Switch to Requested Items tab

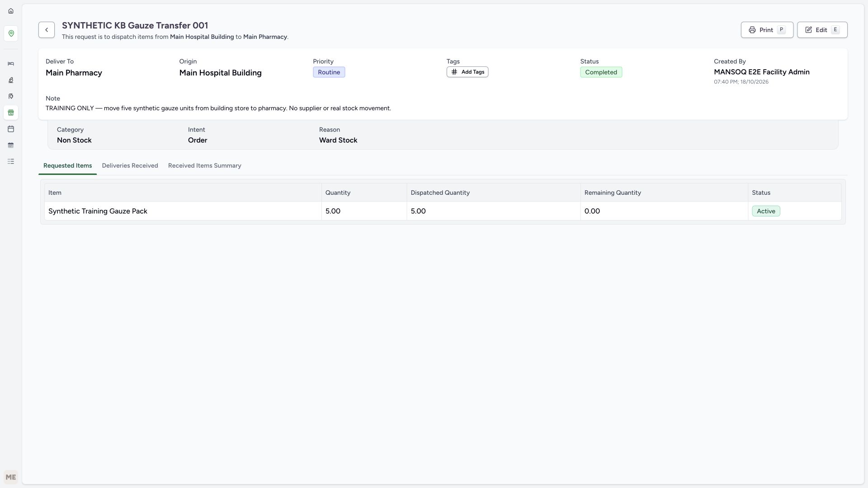[67, 166]
